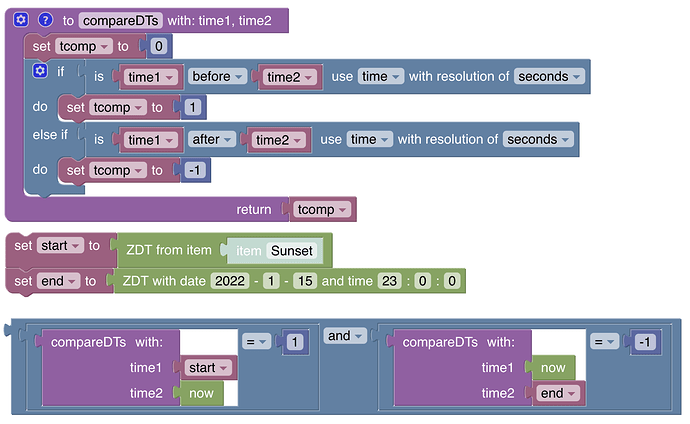The width and height of the screenshot is (690, 424).
Task: Click the Sunset item field
Action: (291, 250)
